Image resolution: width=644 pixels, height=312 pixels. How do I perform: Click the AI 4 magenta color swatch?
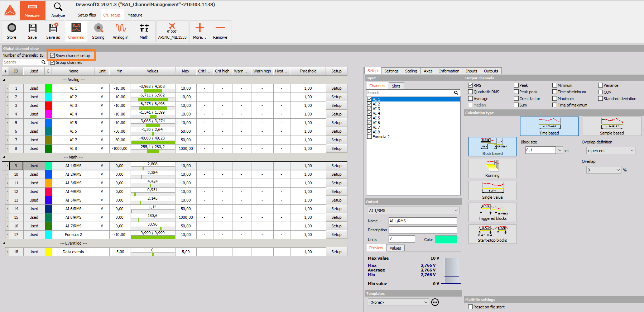[48, 114]
